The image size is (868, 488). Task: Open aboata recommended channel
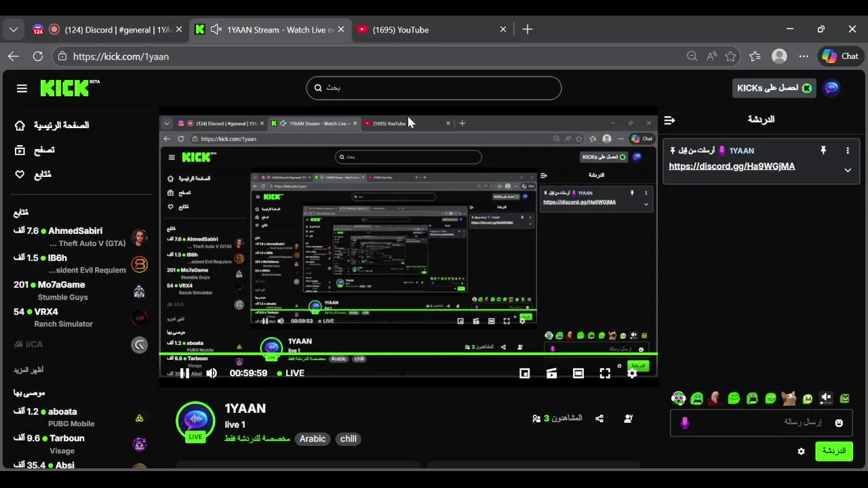[x=80, y=417]
